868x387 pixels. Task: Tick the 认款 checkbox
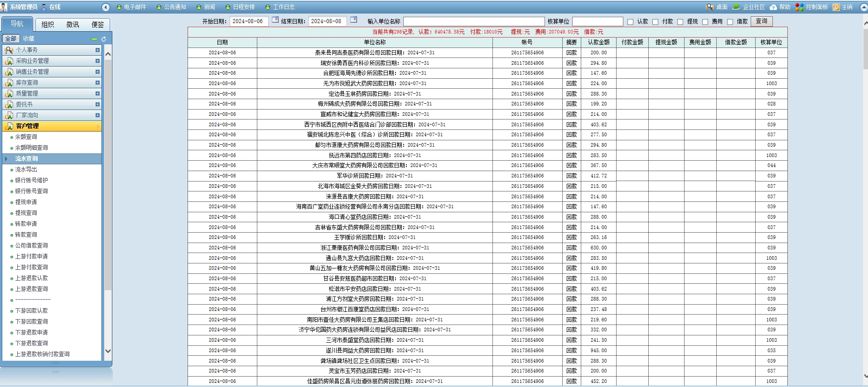tap(630, 22)
